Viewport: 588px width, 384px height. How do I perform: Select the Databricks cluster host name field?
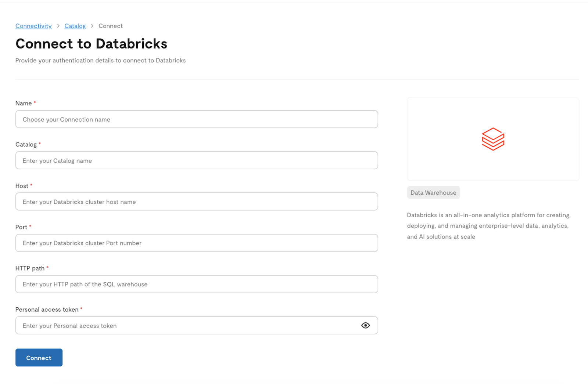[197, 202]
